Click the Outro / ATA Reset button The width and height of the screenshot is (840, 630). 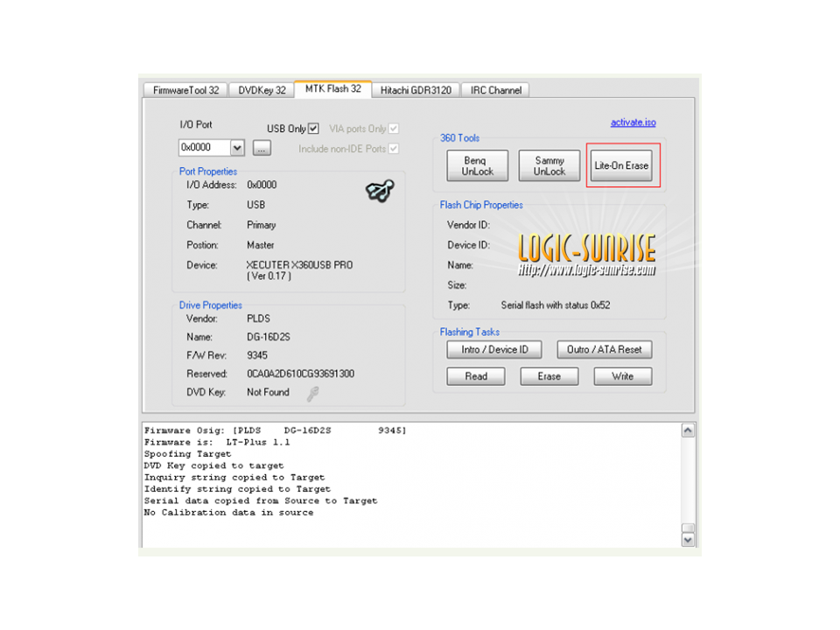(605, 350)
